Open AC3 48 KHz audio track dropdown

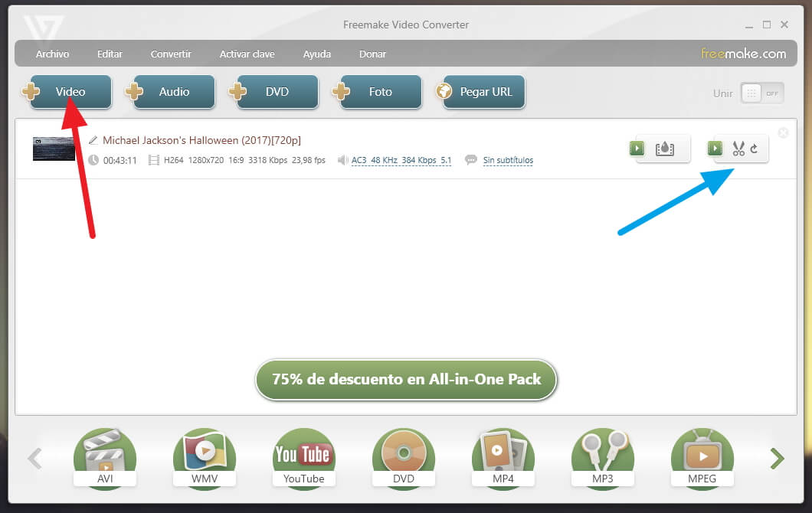pos(401,161)
